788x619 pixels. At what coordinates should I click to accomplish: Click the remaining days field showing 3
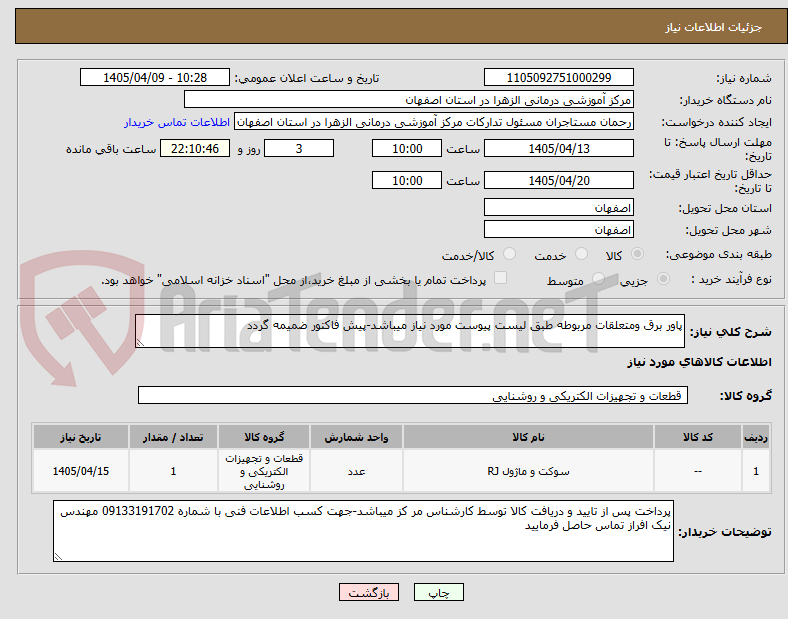coord(299,148)
